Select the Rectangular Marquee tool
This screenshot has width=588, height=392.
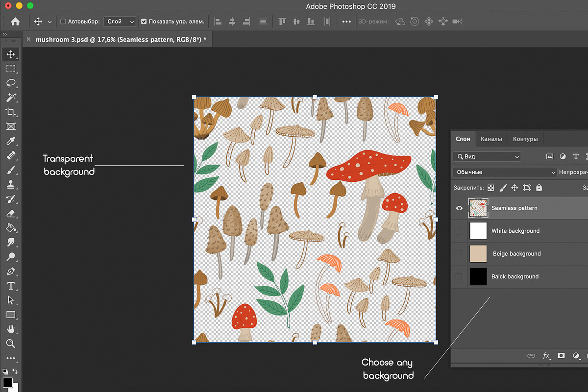tap(11, 69)
